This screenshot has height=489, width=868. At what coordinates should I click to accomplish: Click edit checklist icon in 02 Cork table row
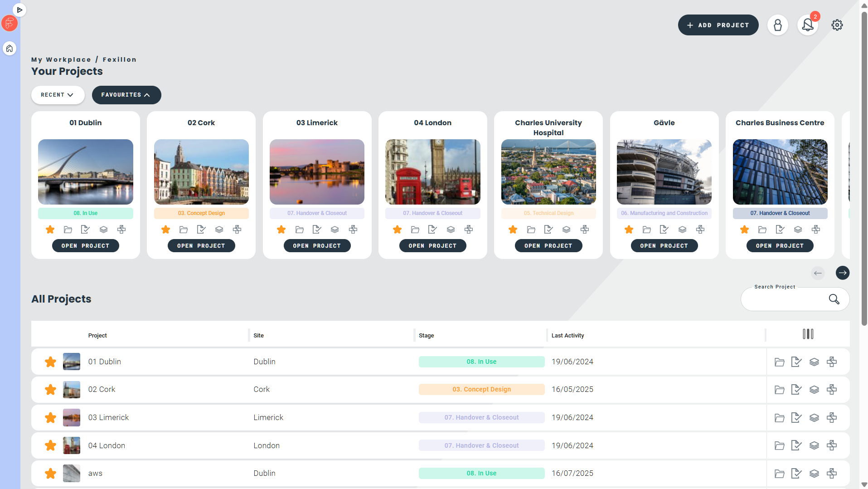pyautogui.click(x=796, y=390)
